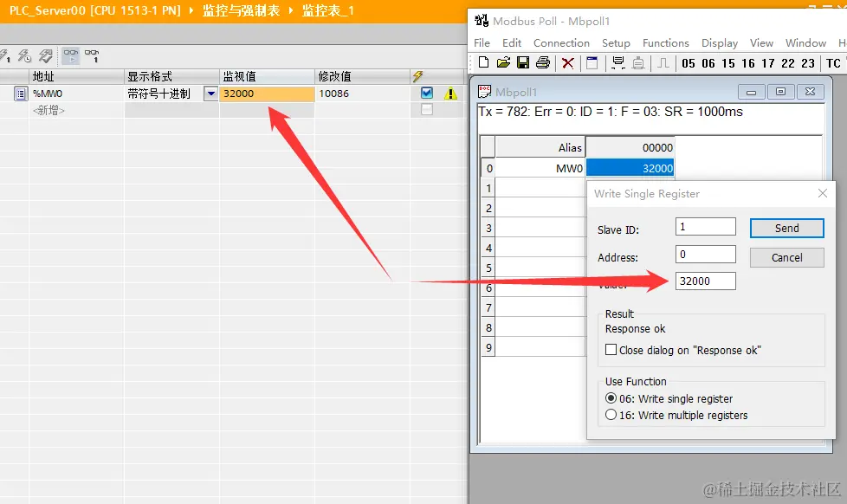Click the 地址 column header
Viewport: 847px width, 504px height.
click(x=77, y=76)
